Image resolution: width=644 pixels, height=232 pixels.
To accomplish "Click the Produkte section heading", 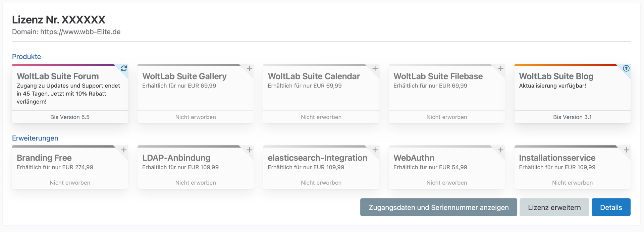I will tap(26, 57).
